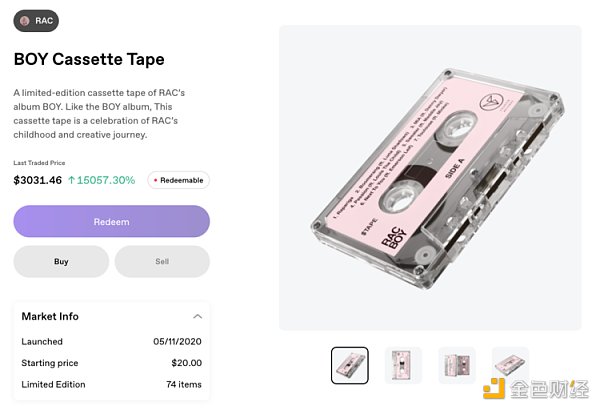Select the second cassette thumbnail
The width and height of the screenshot is (600, 410).
pyautogui.click(x=403, y=366)
